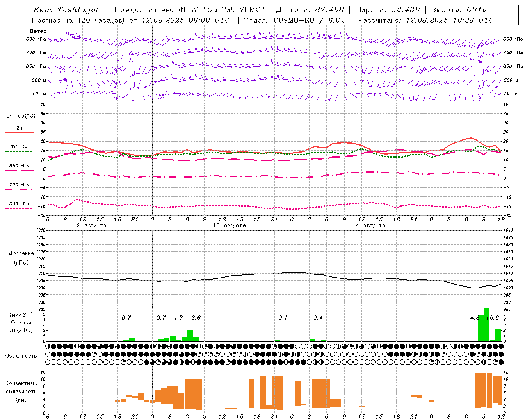The image size is (525, 420).
Task: Click the Широта: 52.489 value
Action: (388, 10)
